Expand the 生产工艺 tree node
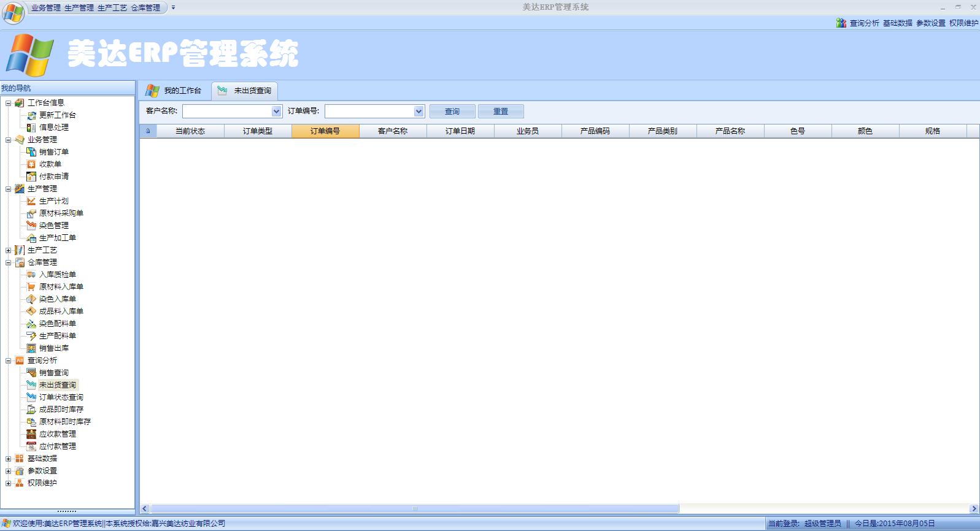The height and width of the screenshot is (531, 980). [x=8, y=250]
